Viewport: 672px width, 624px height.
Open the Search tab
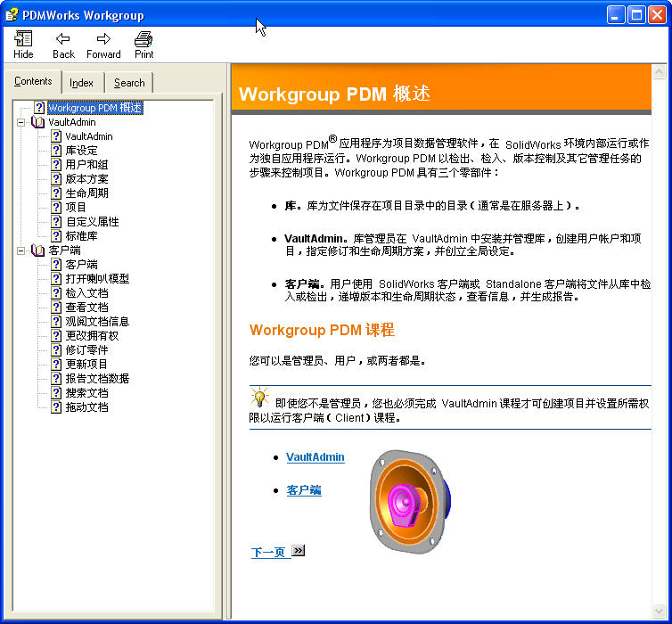129,83
